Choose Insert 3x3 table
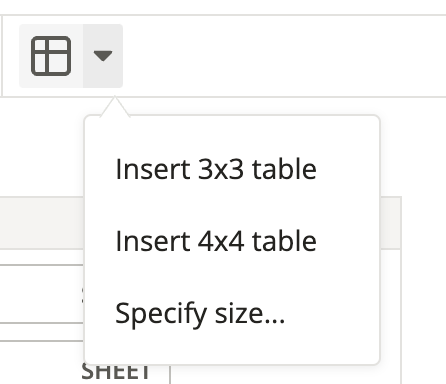 (x=216, y=169)
